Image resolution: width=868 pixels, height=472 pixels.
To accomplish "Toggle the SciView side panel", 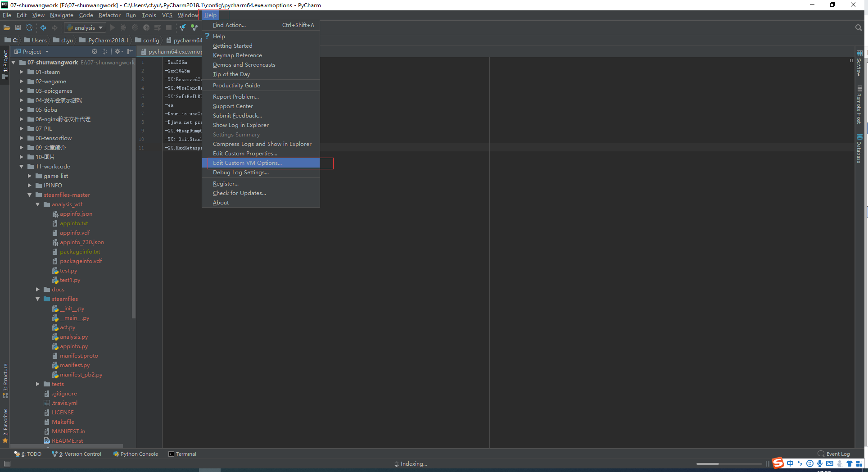I will (859, 63).
